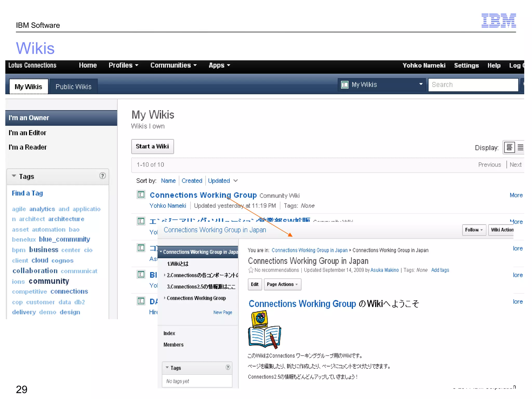Select the agile tag
The image size is (532, 399).
(19, 209)
